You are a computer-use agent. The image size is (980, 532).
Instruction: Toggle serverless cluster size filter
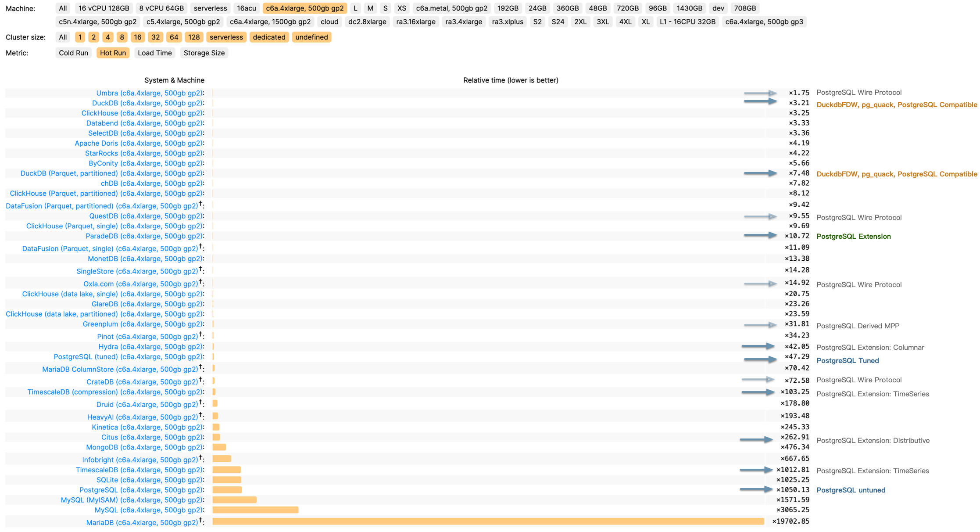click(226, 37)
